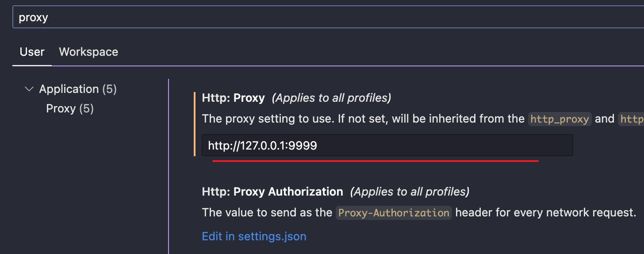Screen dimensions: 644x254
Task: Click the settings search box containing "proxy"
Action: point(310,18)
